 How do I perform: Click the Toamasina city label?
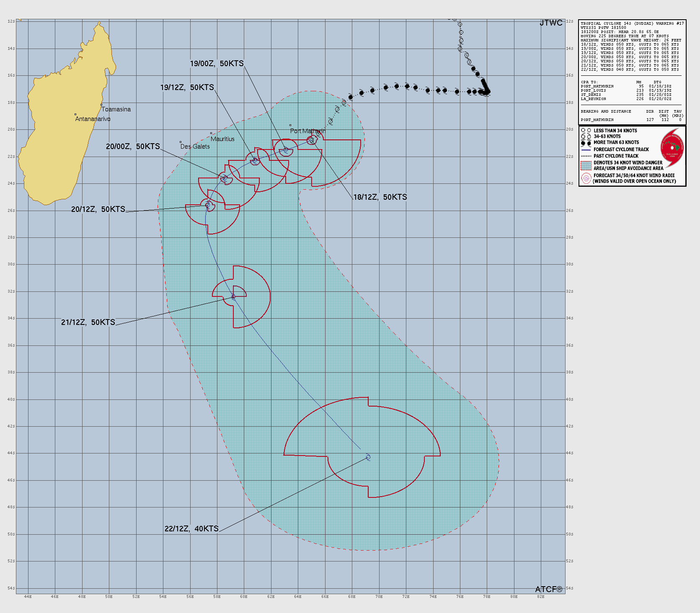tap(116, 109)
